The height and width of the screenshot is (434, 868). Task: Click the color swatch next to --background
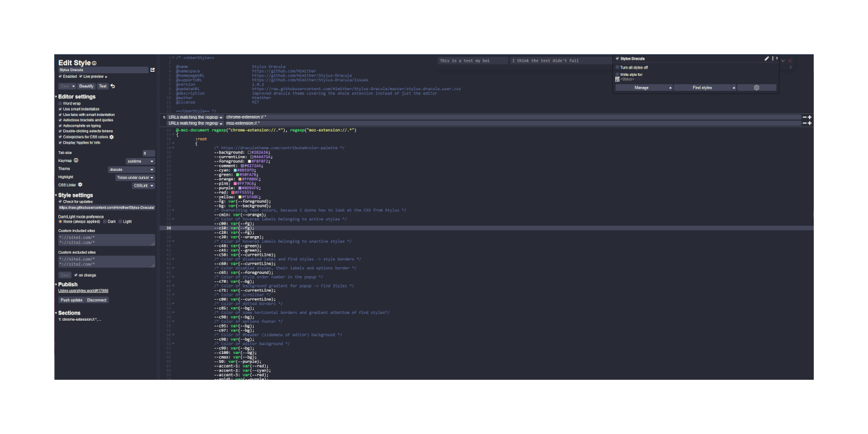point(248,152)
